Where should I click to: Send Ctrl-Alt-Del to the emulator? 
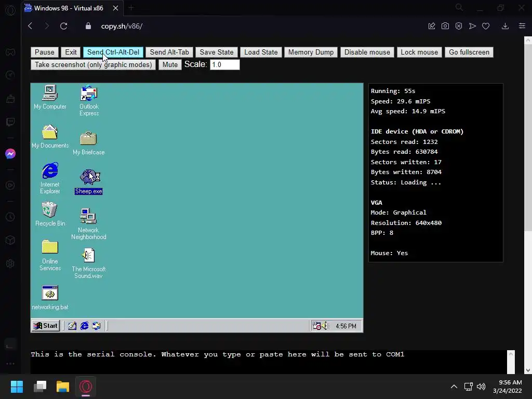point(113,52)
